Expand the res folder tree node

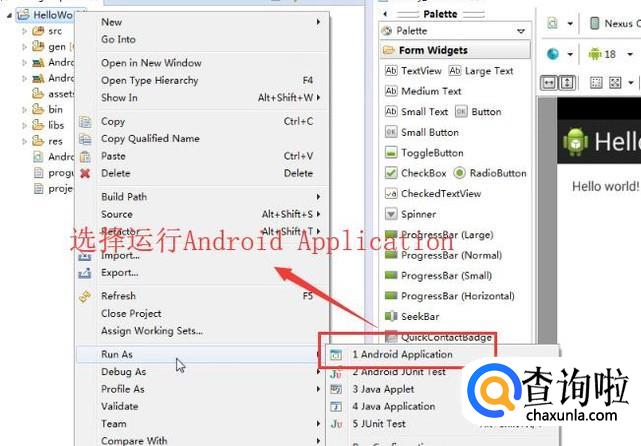(24, 141)
